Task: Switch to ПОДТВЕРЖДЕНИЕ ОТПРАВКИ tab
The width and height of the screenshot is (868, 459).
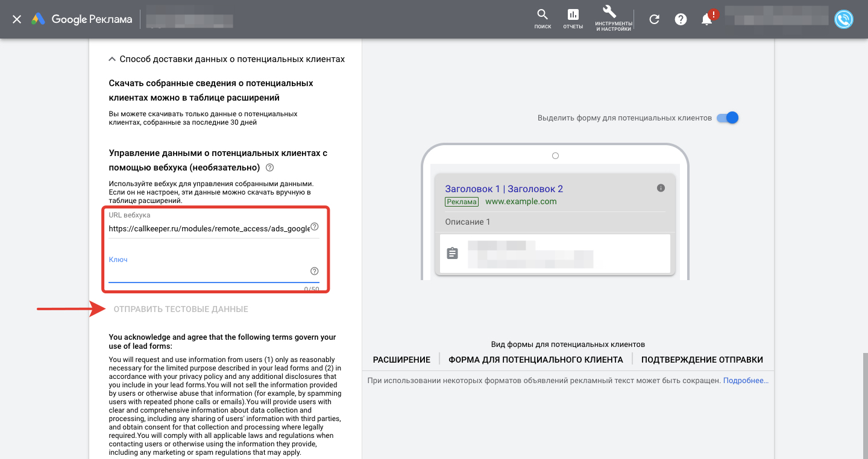Action: 702,360
